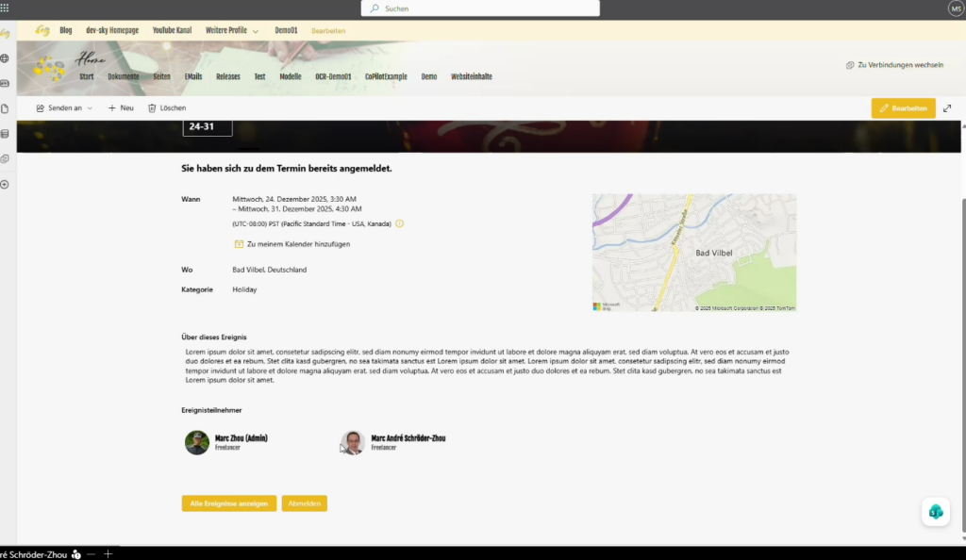Click the yellow Bearbeiten button
The height and width of the screenshot is (560, 966).
coord(903,108)
